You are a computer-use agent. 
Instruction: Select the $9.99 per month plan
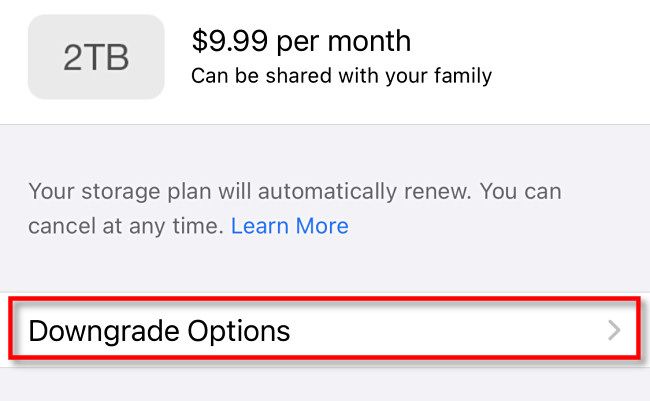[x=300, y=42]
